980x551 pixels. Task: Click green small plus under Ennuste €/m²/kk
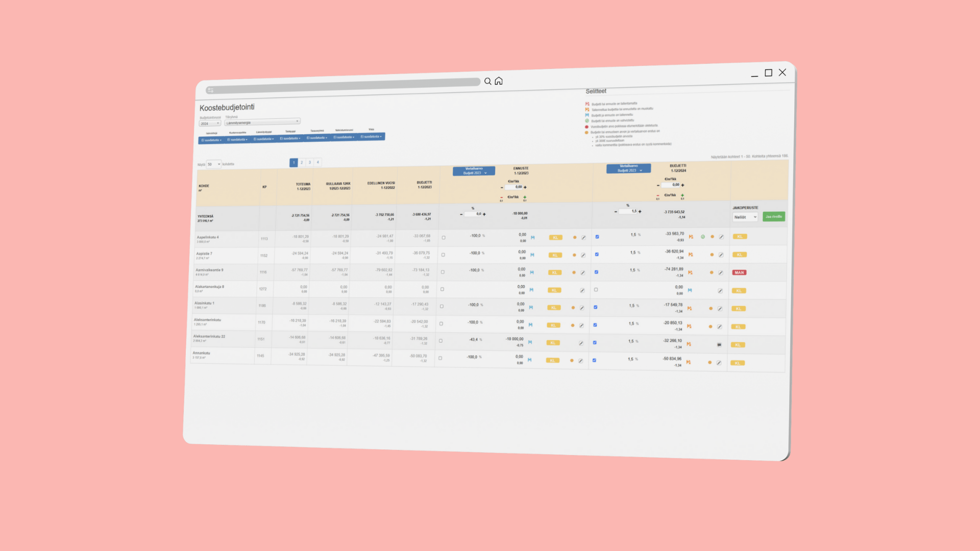525,197
